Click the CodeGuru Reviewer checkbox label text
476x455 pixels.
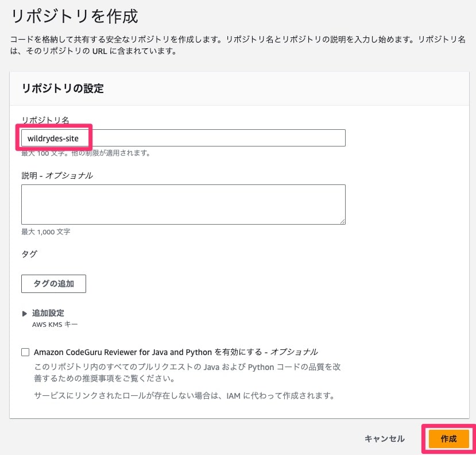tap(176, 352)
